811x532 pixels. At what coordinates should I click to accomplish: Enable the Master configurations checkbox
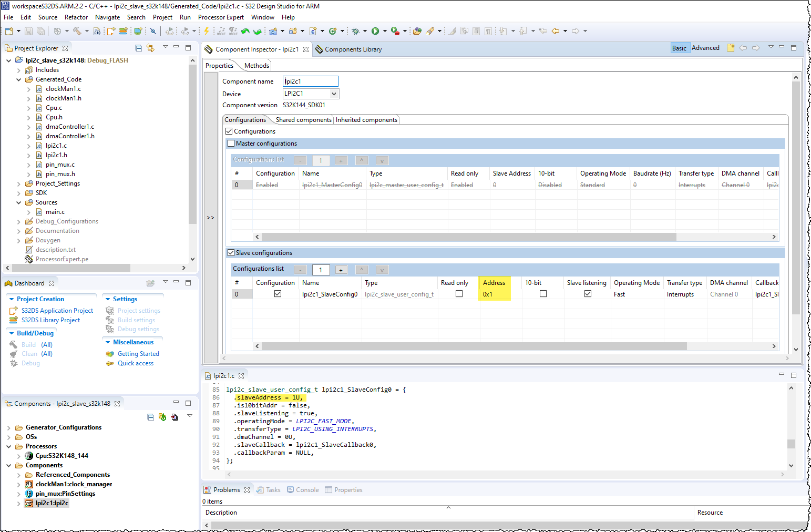click(231, 144)
